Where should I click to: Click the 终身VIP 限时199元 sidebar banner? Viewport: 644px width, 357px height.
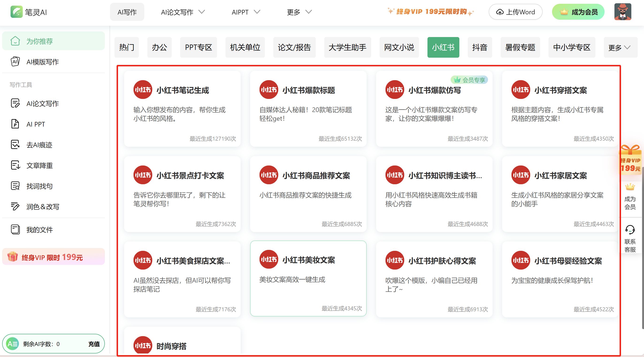(53, 257)
